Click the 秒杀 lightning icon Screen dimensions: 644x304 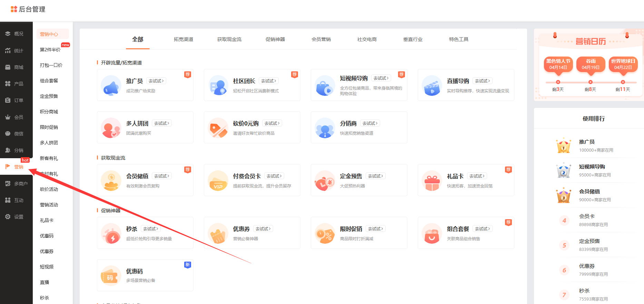tap(111, 233)
